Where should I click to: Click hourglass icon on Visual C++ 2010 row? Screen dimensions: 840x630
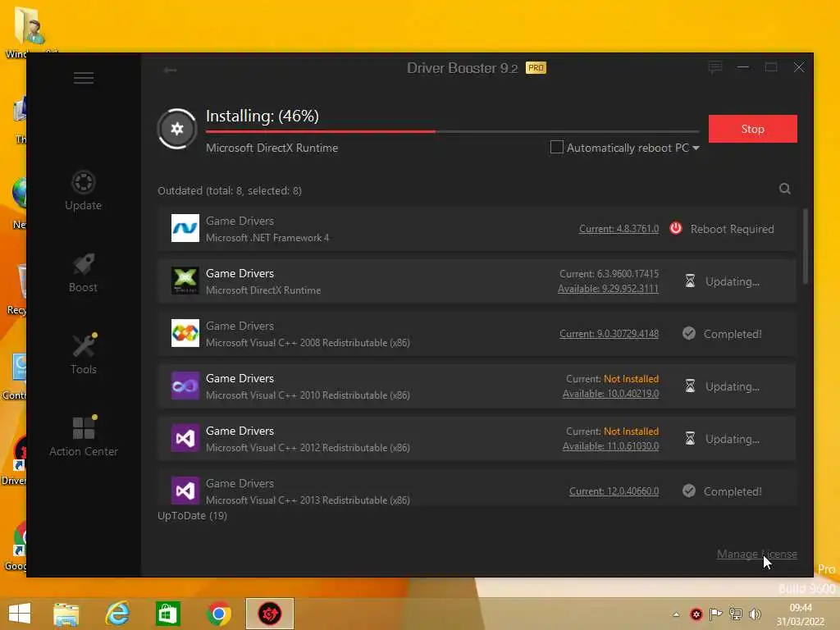coord(690,386)
